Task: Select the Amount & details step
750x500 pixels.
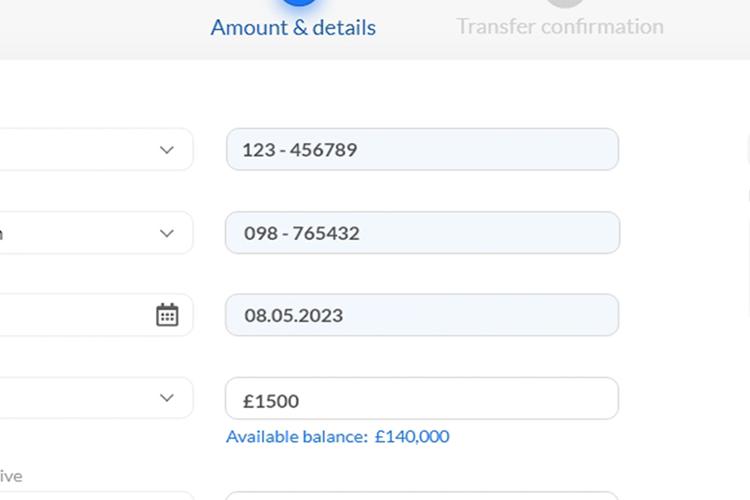Action: point(293,27)
